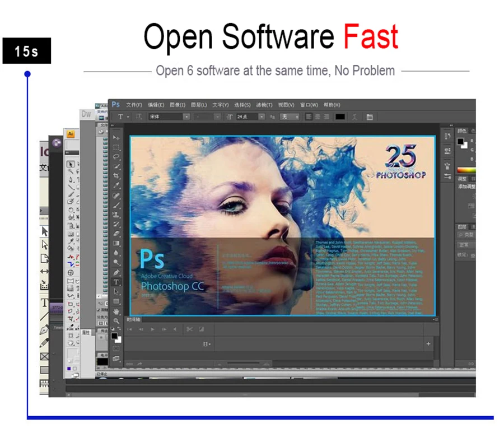Select the Lasso tool
Viewport: 504px width, 442px height.
pyautogui.click(x=116, y=157)
